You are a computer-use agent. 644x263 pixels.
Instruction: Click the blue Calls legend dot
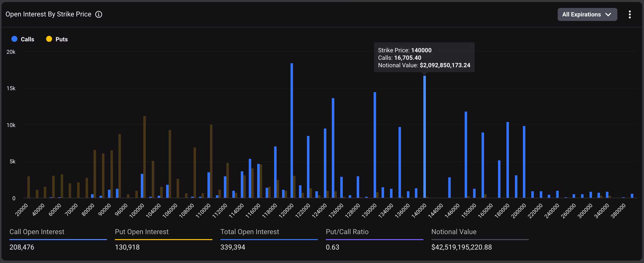pyautogui.click(x=14, y=39)
